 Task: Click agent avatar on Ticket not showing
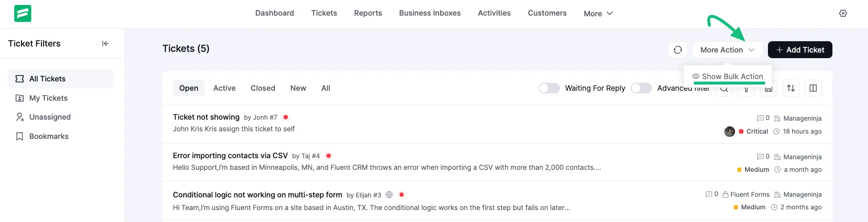(x=729, y=131)
